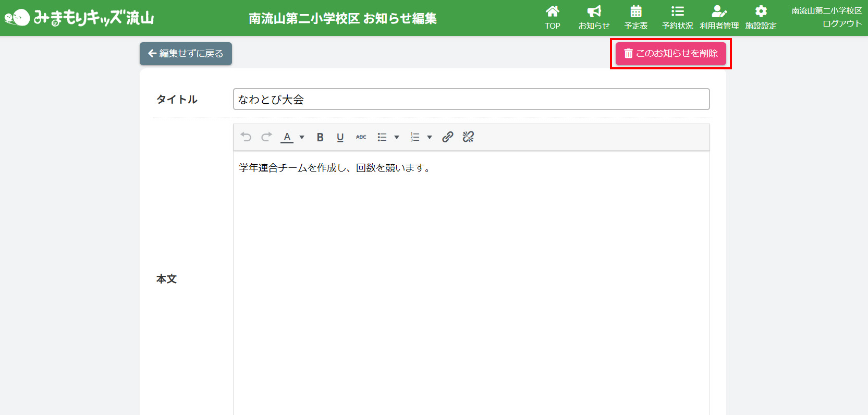Expand numbered list style dropdown
Image resolution: width=868 pixels, height=415 pixels.
click(x=430, y=138)
